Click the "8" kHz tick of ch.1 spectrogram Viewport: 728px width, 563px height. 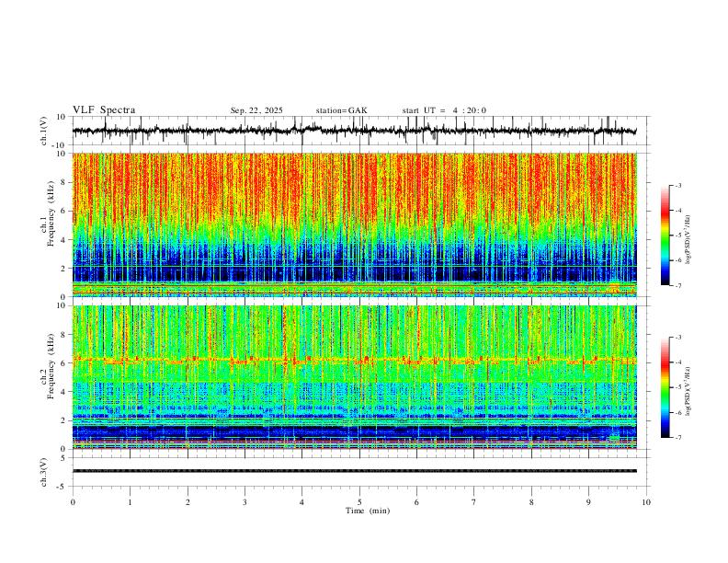[63, 182]
